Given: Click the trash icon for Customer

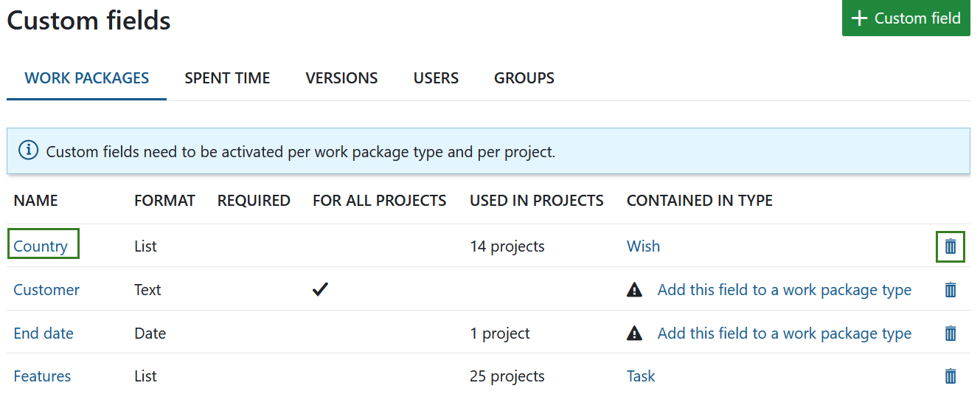Looking at the screenshot, I should 950,290.
